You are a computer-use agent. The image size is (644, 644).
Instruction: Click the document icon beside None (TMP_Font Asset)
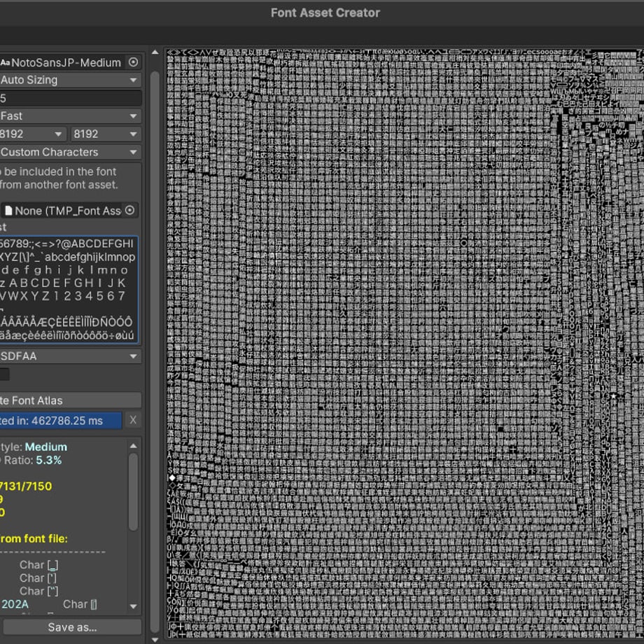pyautogui.click(x=8, y=211)
